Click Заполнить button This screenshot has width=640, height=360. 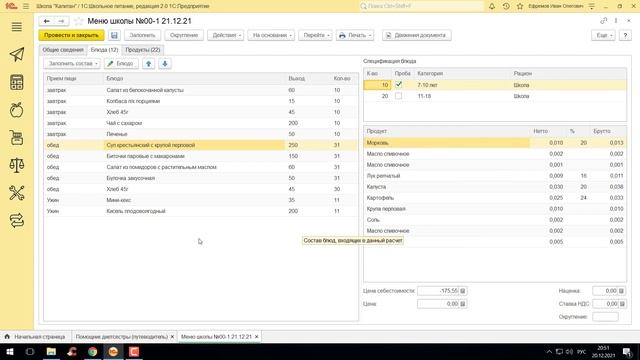point(142,36)
